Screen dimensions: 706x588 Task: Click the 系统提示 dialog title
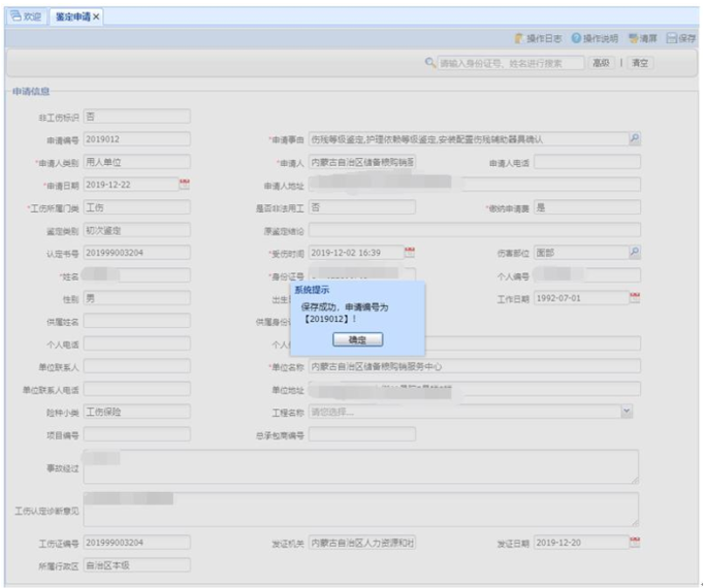click(311, 290)
